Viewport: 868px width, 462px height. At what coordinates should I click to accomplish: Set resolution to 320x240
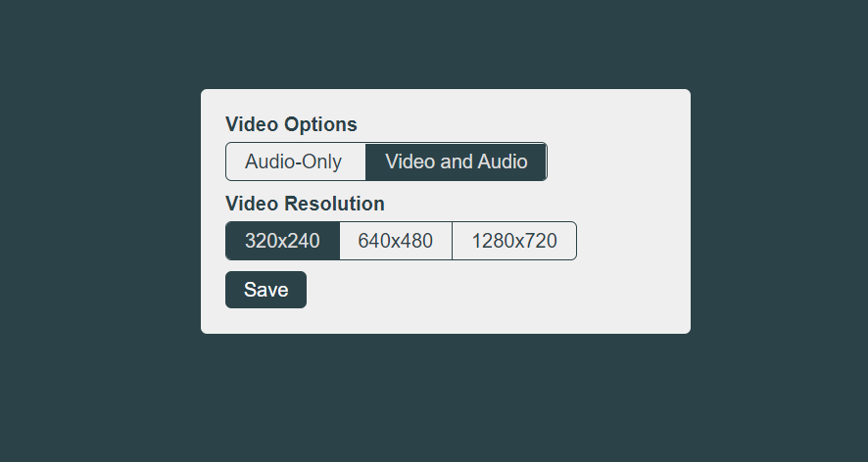pyautogui.click(x=282, y=241)
